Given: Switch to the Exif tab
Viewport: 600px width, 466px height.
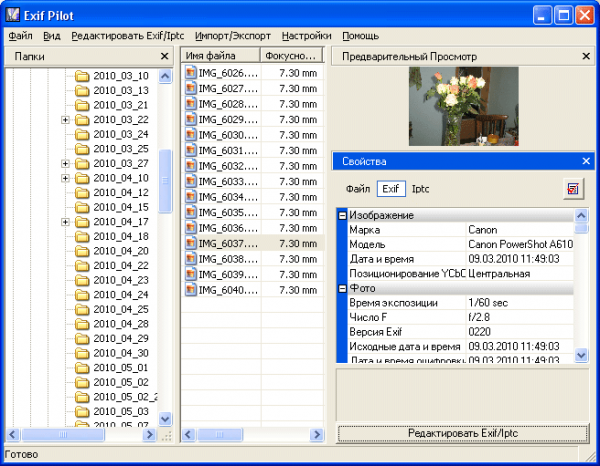Looking at the screenshot, I should 391,188.
